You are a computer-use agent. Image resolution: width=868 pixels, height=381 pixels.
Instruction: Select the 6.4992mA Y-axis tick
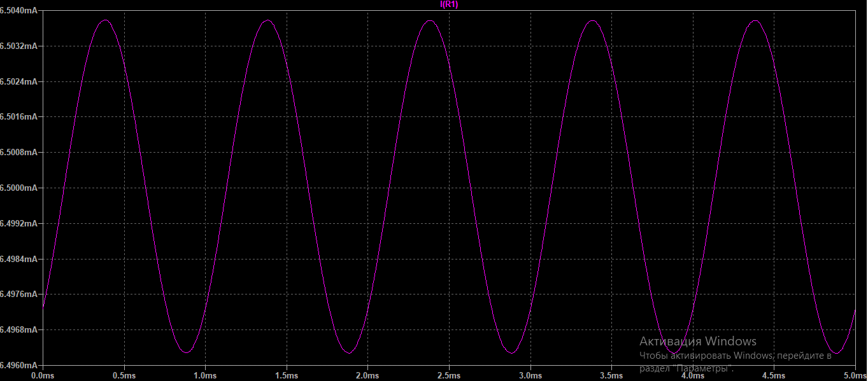(18, 224)
